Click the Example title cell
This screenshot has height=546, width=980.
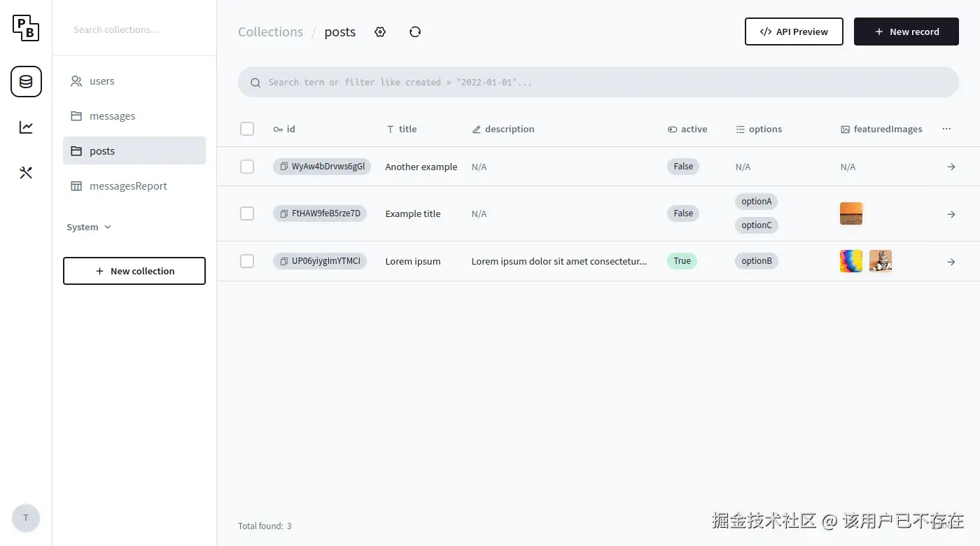pyautogui.click(x=413, y=213)
